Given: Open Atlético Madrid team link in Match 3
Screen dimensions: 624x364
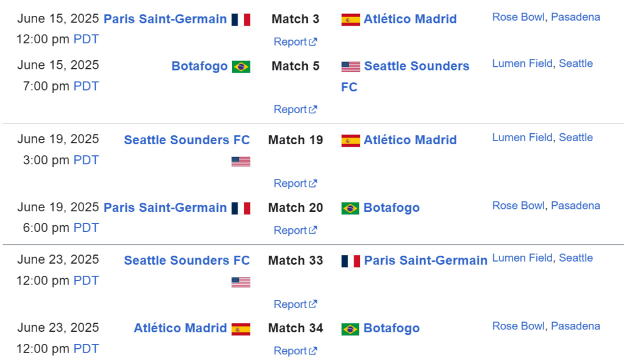Looking at the screenshot, I should pos(410,19).
